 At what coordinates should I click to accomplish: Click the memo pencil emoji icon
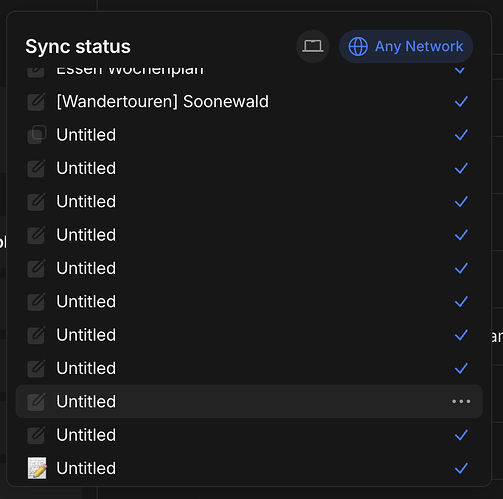[37, 468]
